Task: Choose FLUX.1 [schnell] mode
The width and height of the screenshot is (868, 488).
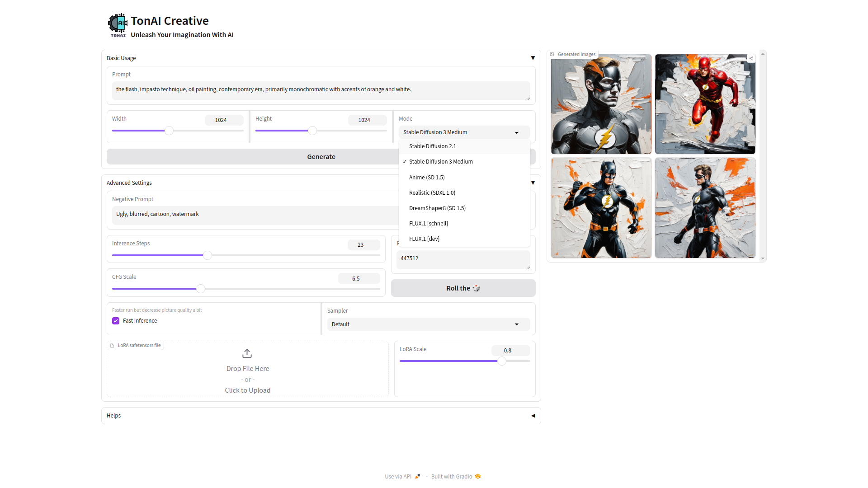Action: tap(464, 224)
